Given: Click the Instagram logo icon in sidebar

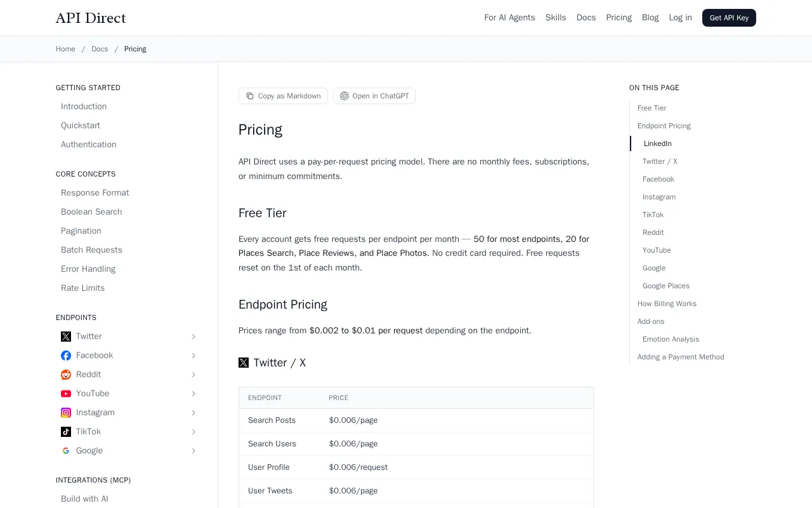Looking at the screenshot, I should 66,413.
